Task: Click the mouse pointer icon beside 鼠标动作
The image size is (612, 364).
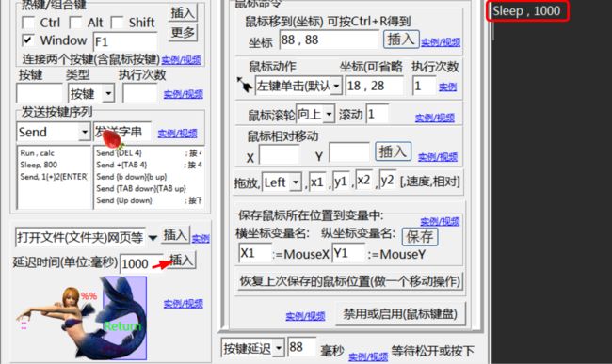Action: coord(245,85)
